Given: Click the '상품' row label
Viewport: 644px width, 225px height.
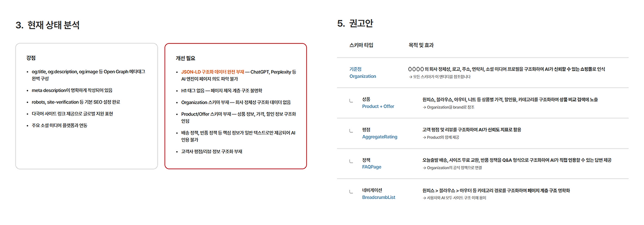Looking at the screenshot, I should coord(366,99).
